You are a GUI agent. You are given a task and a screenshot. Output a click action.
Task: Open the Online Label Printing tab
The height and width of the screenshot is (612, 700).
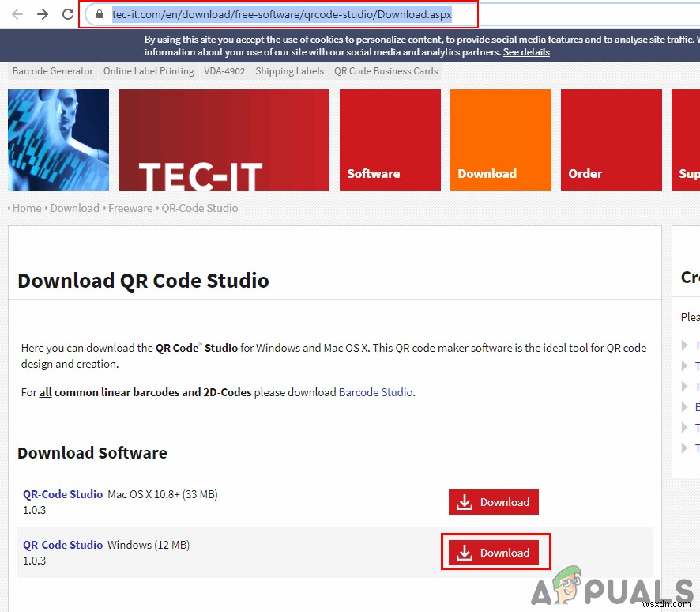click(149, 71)
